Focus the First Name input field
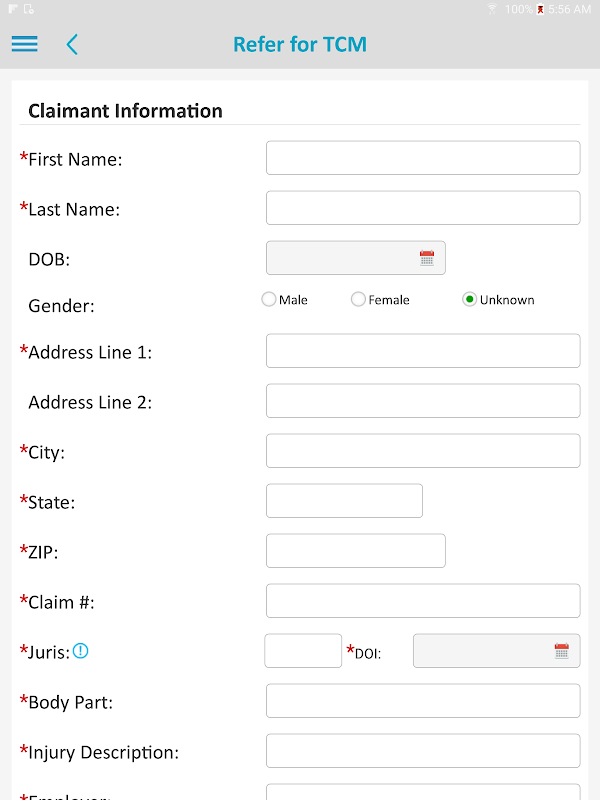 tap(423, 158)
